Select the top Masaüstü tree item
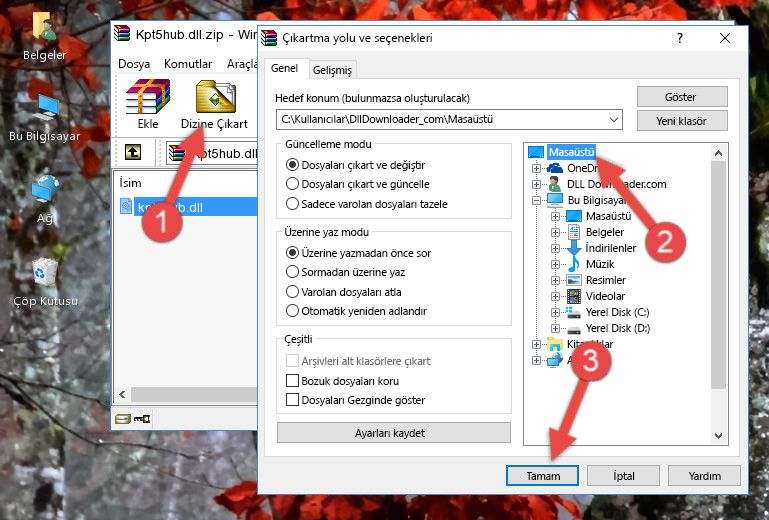Screen dimensions: 769x520 pos(571,152)
